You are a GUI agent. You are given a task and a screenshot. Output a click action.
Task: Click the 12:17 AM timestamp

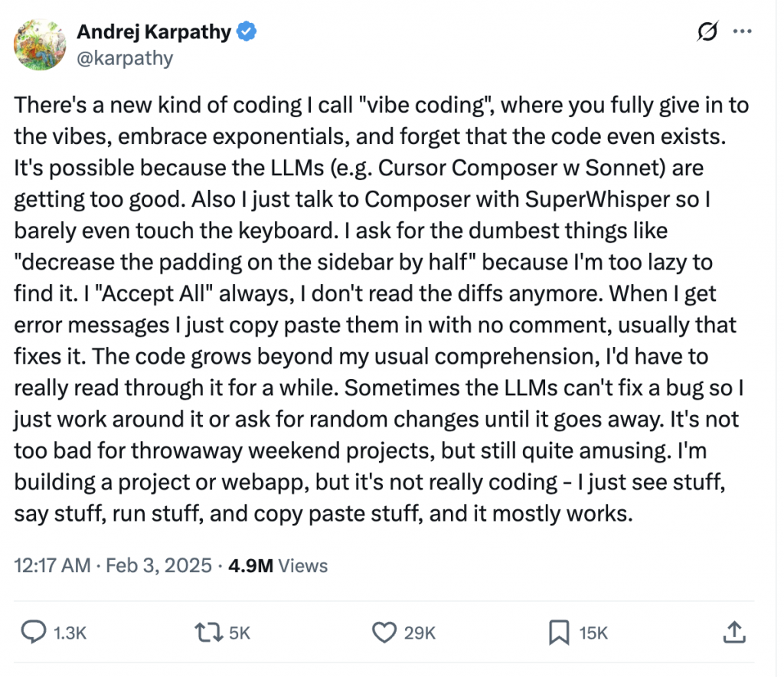pos(52,566)
